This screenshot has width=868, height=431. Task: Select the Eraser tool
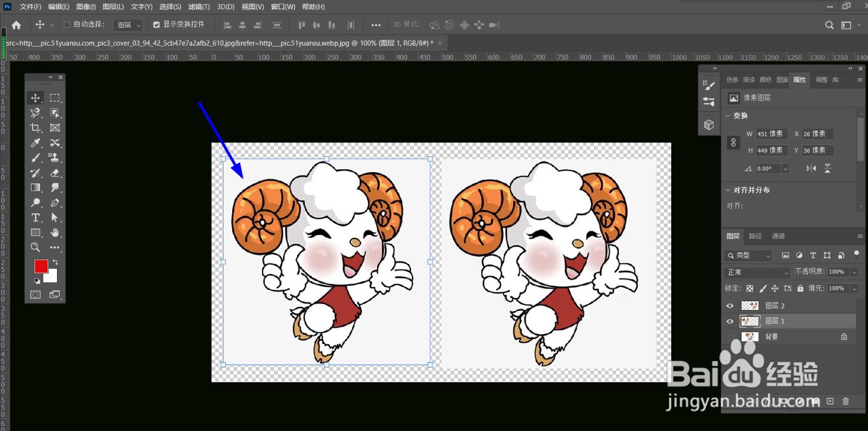click(x=55, y=173)
